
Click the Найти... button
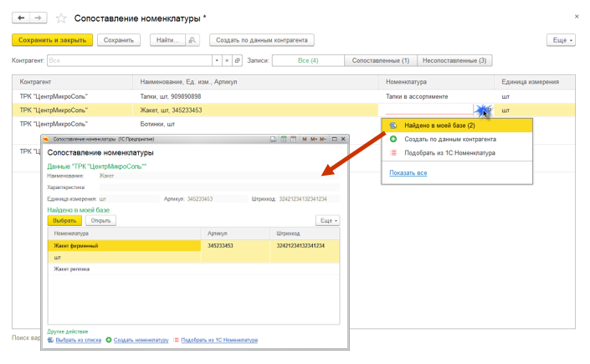point(167,40)
